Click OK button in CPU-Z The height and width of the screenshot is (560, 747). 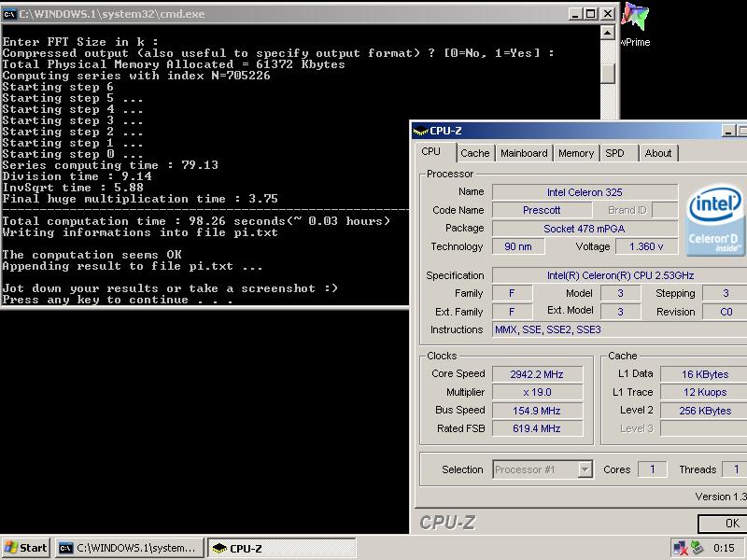pos(723,524)
